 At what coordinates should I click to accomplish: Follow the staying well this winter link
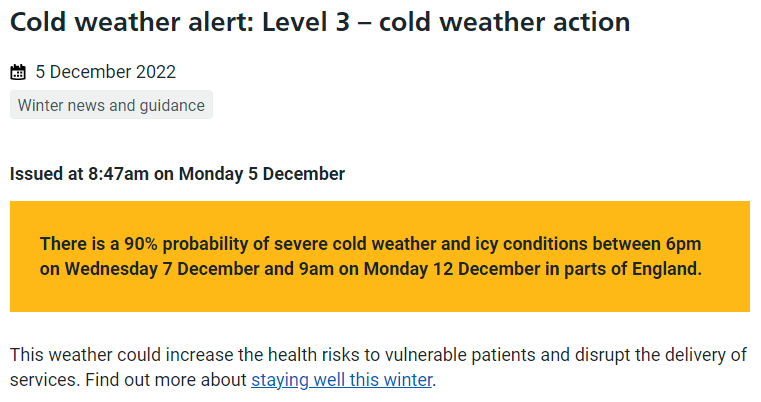click(x=342, y=380)
